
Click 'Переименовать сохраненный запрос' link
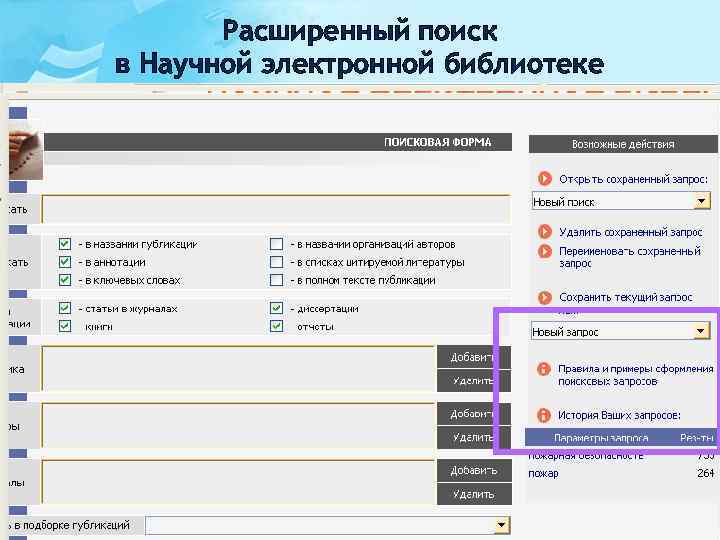[x=630, y=257]
